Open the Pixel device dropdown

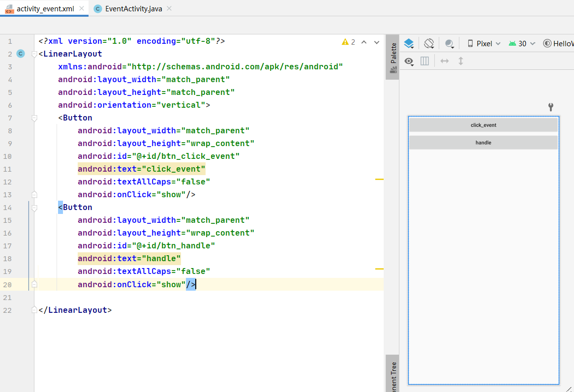[x=484, y=44]
